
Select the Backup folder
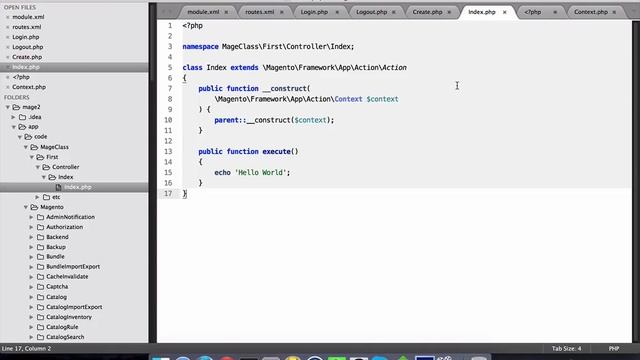[56, 247]
